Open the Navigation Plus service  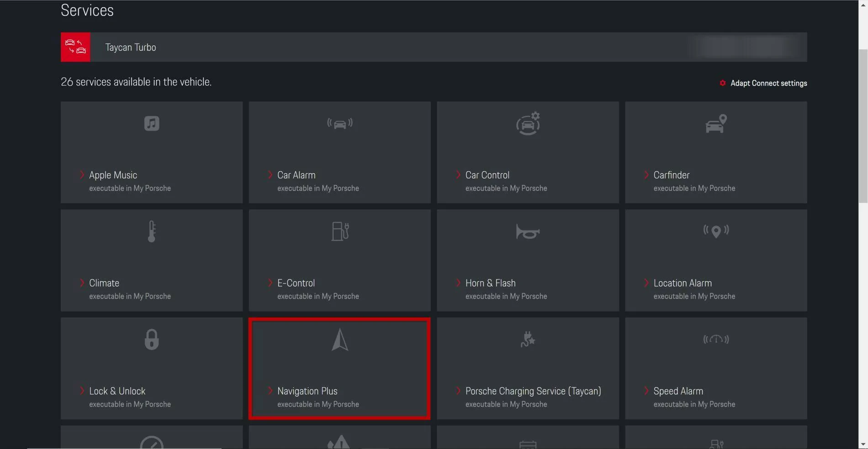(340, 368)
